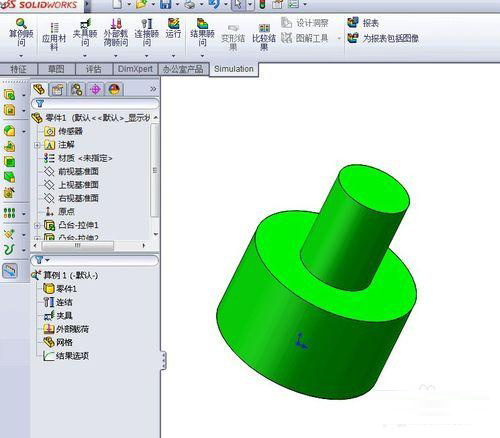Click the Open file icon

click(x=142, y=4)
